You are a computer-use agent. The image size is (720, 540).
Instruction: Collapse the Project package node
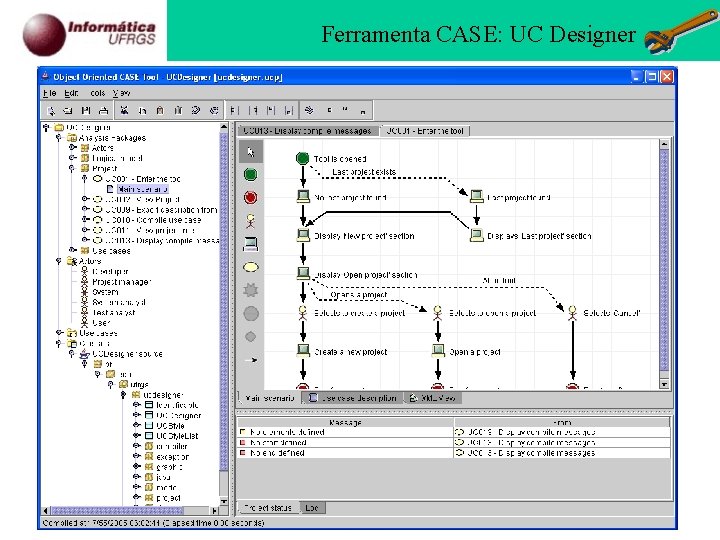pyautogui.click(x=72, y=169)
